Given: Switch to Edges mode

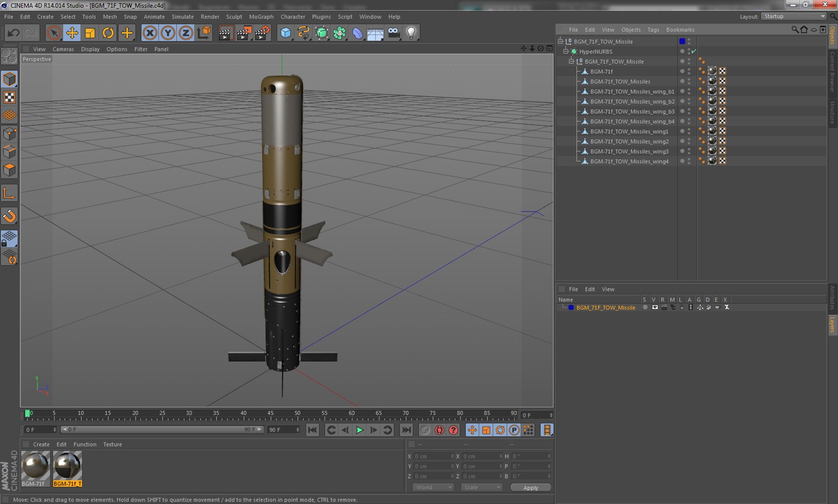Looking at the screenshot, I should pos(9,152).
